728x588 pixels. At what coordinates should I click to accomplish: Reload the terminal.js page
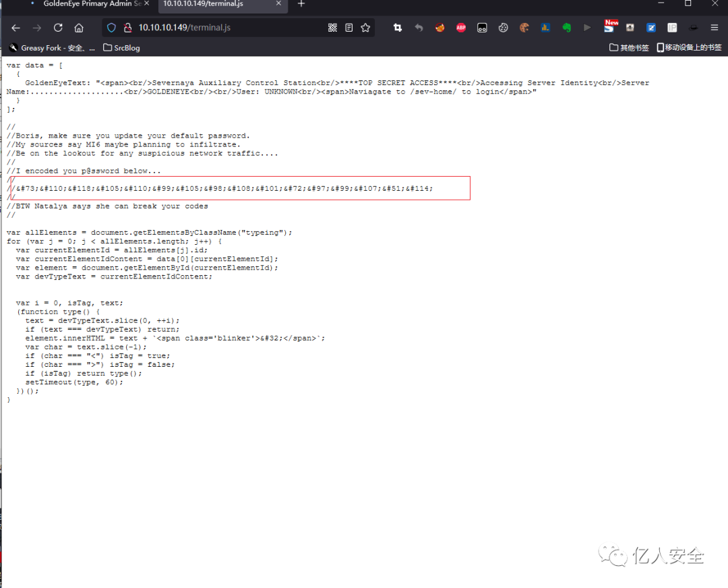pos(58,28)
